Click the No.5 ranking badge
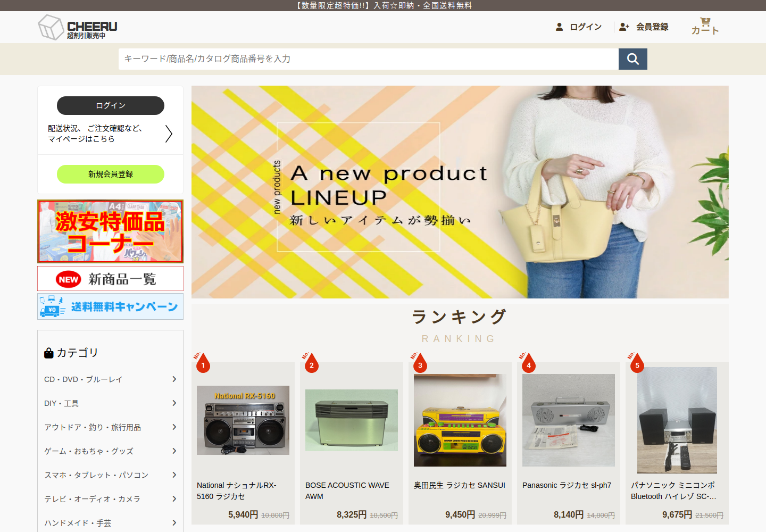766x532 pixels. coord(636,363)
